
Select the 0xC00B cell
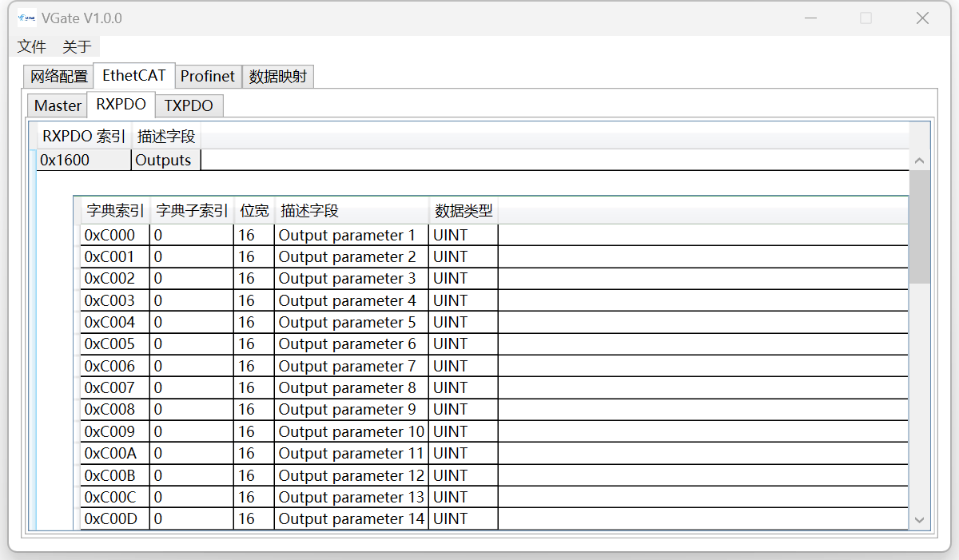[115, 475]
